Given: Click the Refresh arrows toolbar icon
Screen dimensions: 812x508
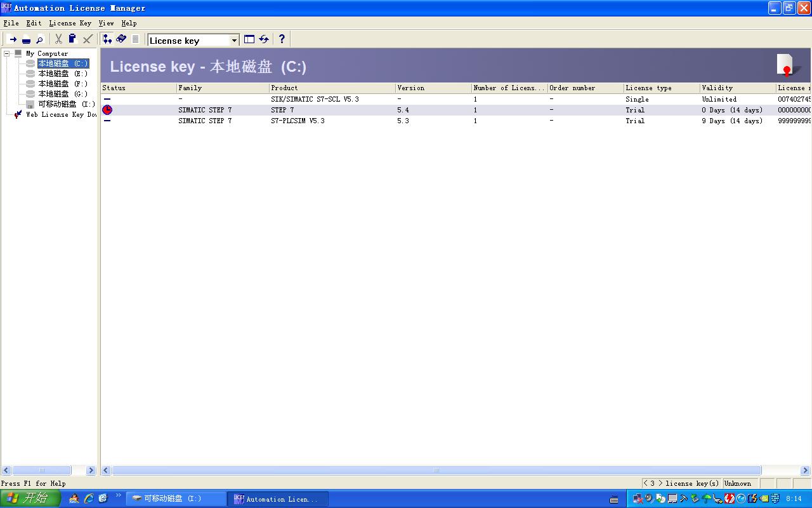Looking at the screenshot, I should (x=264, y=39).
